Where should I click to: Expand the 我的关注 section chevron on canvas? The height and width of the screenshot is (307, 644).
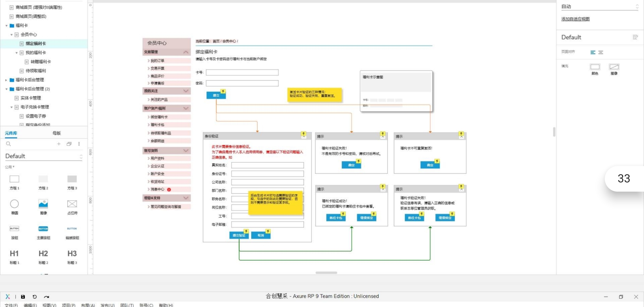pos(186,91)
